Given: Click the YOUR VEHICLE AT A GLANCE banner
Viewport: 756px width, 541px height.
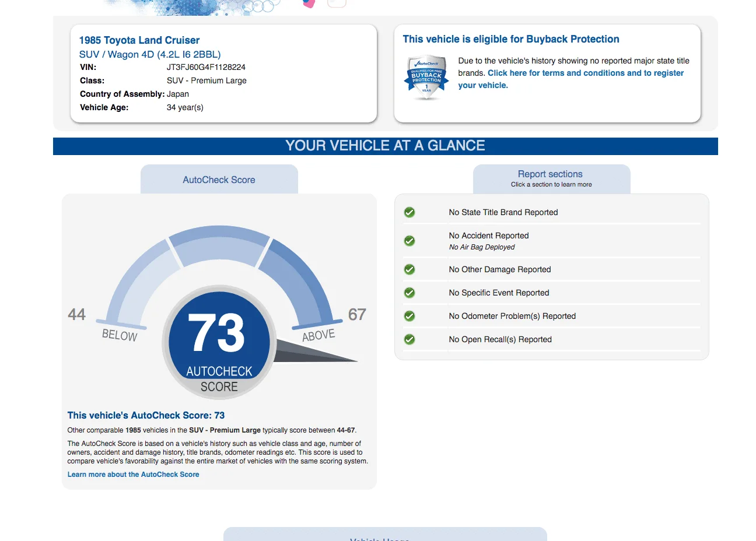Looking at the screenshot, I should 386,146.
